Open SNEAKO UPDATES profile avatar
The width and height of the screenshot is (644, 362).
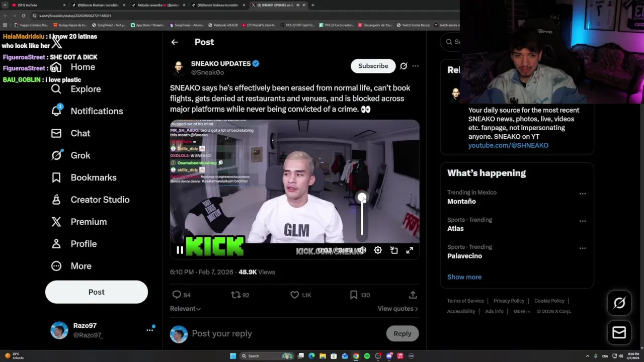[178, 68]
